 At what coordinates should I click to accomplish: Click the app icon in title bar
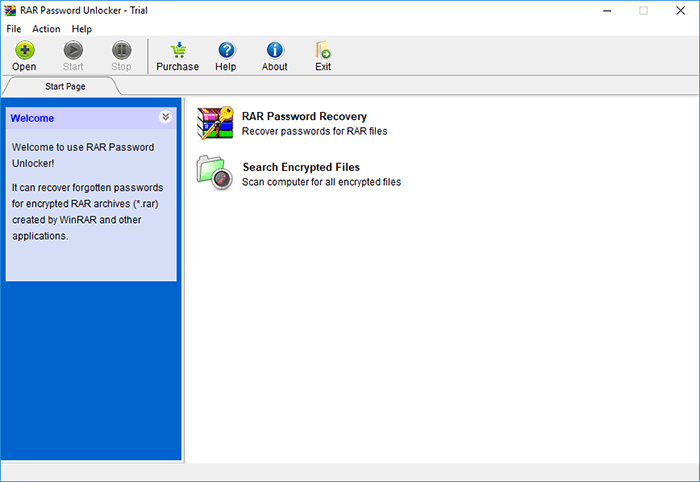[x=10, y=10]
